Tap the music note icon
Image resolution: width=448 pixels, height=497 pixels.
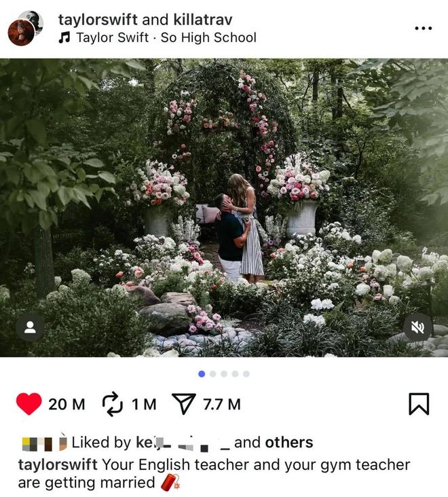pos(64,38)
